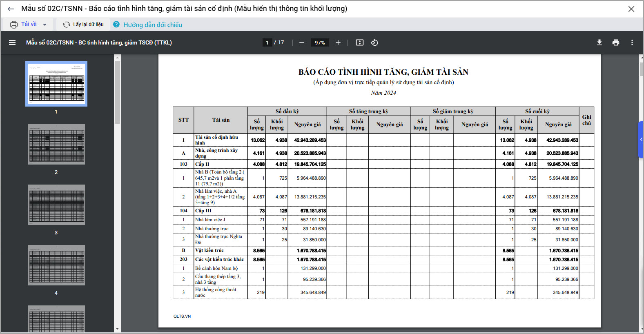Click the Tài sản column header
The image size is (644, 334).
tap(221, 120)
